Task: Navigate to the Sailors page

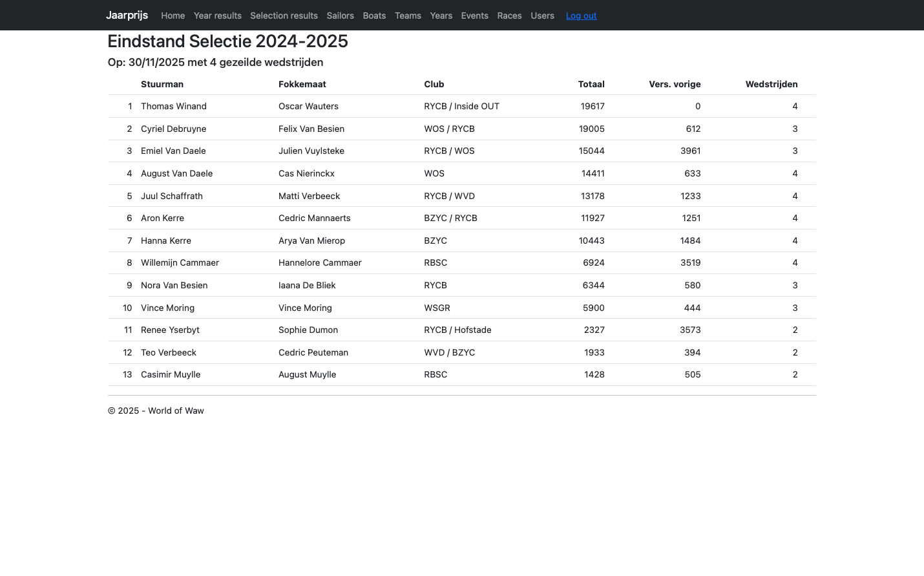Action: point(340,16)
